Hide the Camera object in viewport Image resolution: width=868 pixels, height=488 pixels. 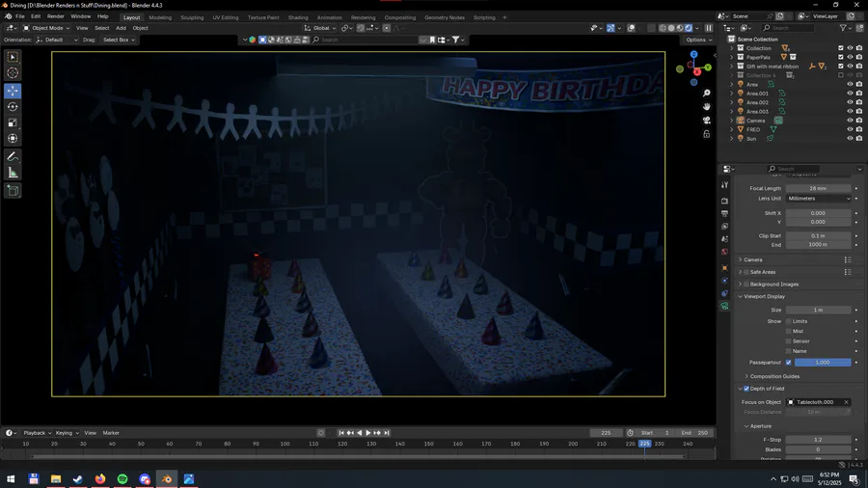[x=850, y=120]
